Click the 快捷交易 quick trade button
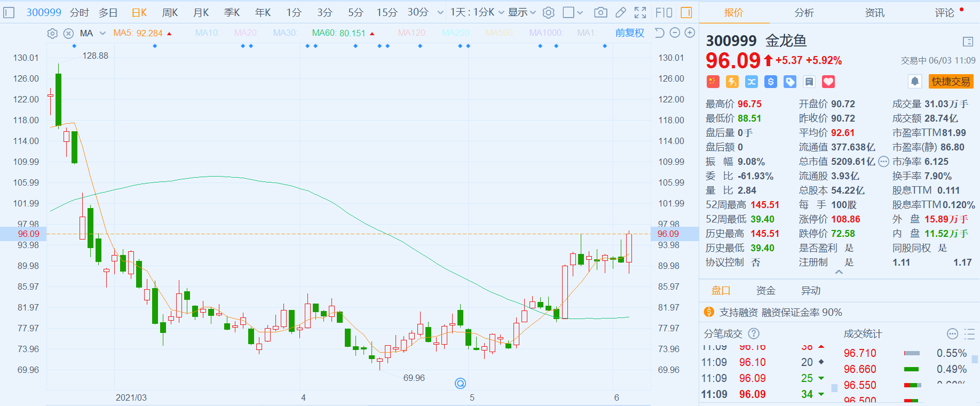 951,82
